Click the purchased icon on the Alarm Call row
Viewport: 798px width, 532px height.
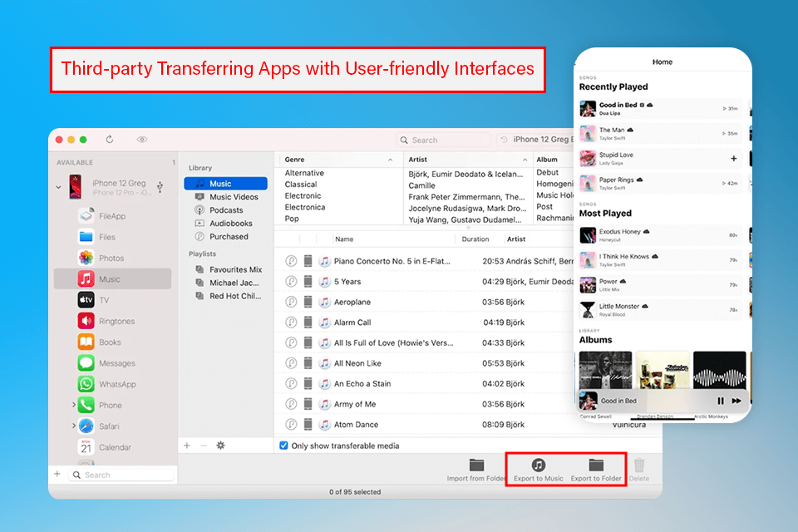(291, 323)
